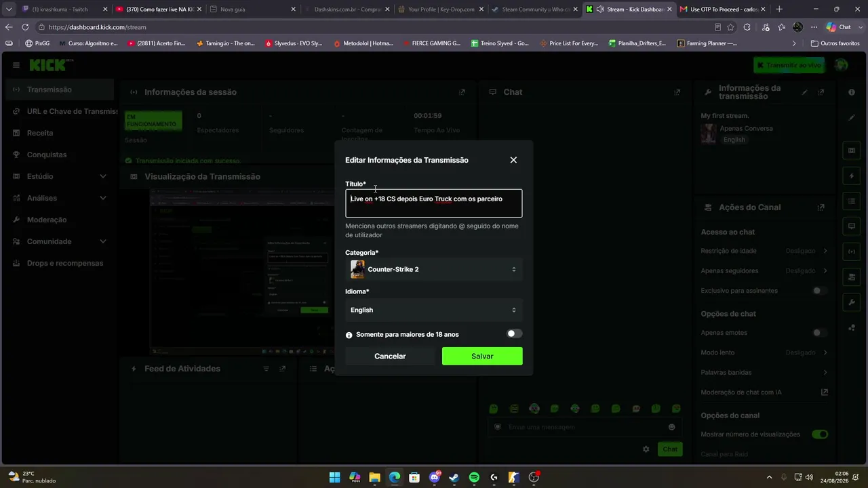Toggle Apenas emotes switch

tap(820, 333)
